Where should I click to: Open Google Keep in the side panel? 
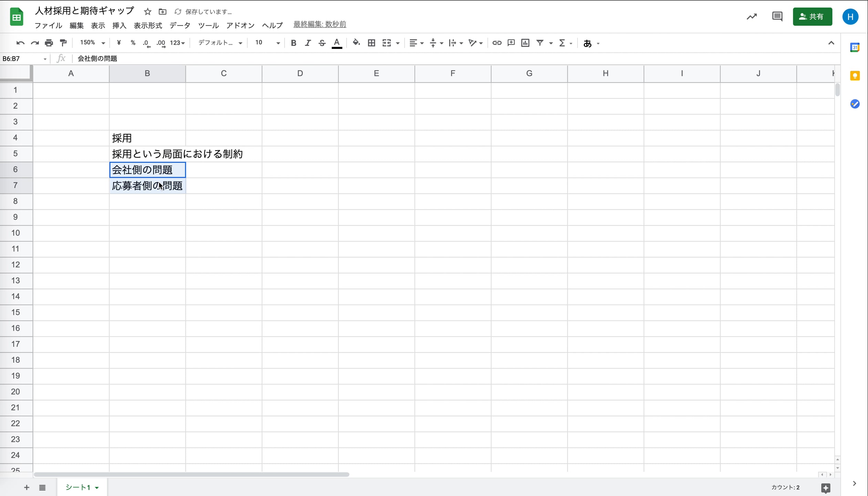pyautogui.click(x=855, y=75)
